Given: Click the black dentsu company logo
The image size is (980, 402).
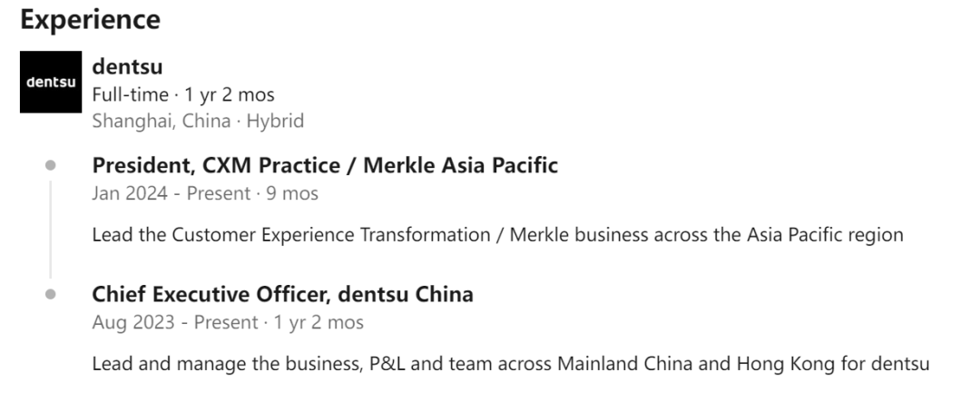Looking at the screenshot, I should [51, 82].
